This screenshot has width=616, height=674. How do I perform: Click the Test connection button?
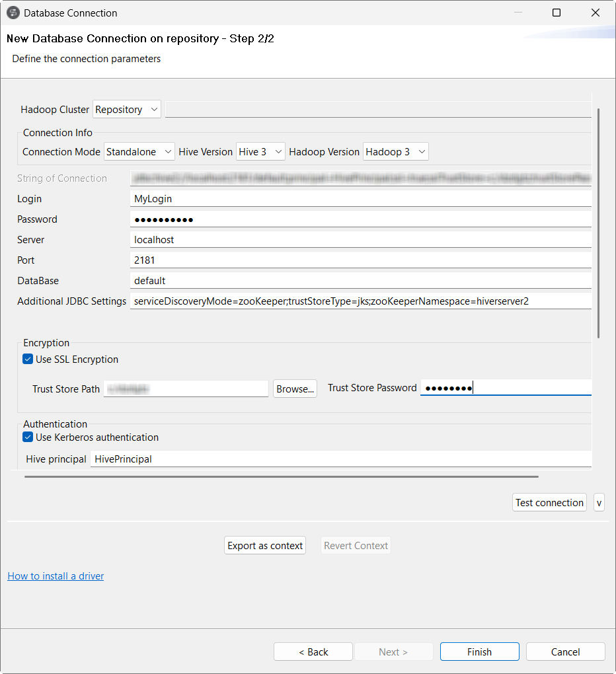[549, 502]
